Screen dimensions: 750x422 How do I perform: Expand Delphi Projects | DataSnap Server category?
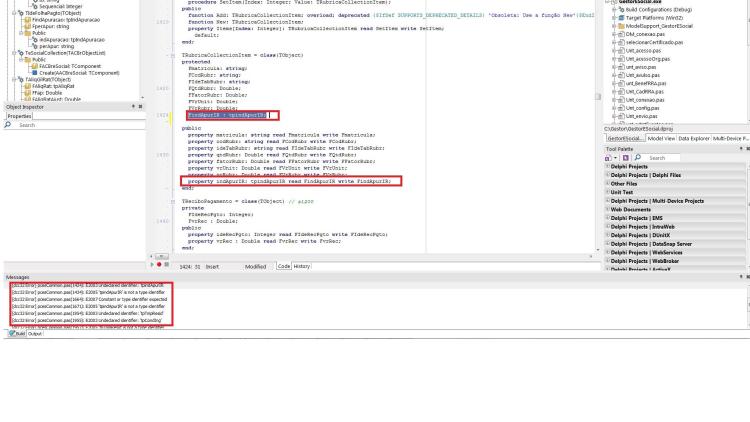(608, 244)
